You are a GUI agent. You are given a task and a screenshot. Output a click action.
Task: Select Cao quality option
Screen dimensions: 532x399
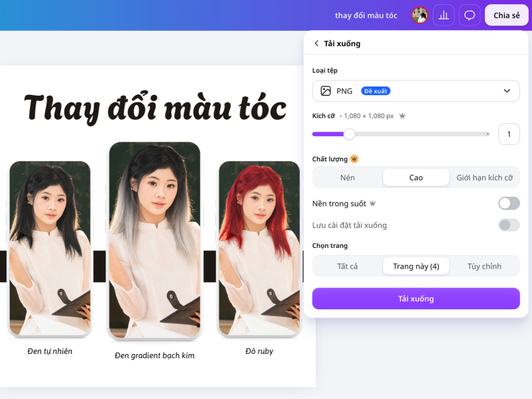416,178
